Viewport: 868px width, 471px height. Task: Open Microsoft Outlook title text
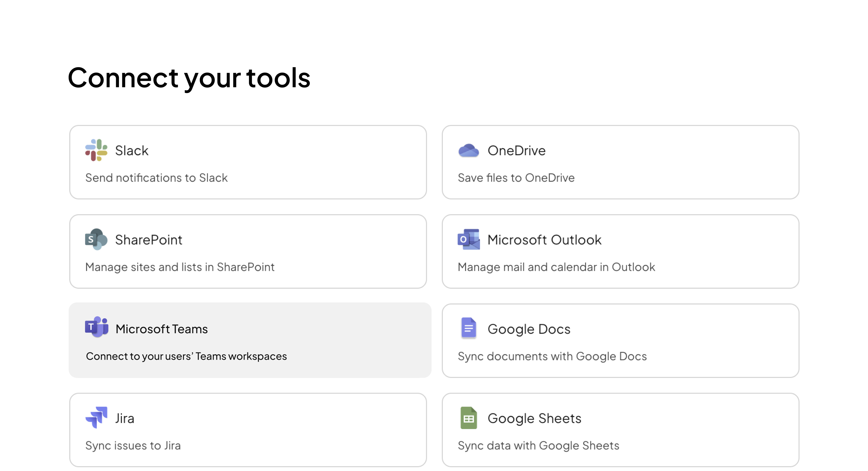point(544,240)
